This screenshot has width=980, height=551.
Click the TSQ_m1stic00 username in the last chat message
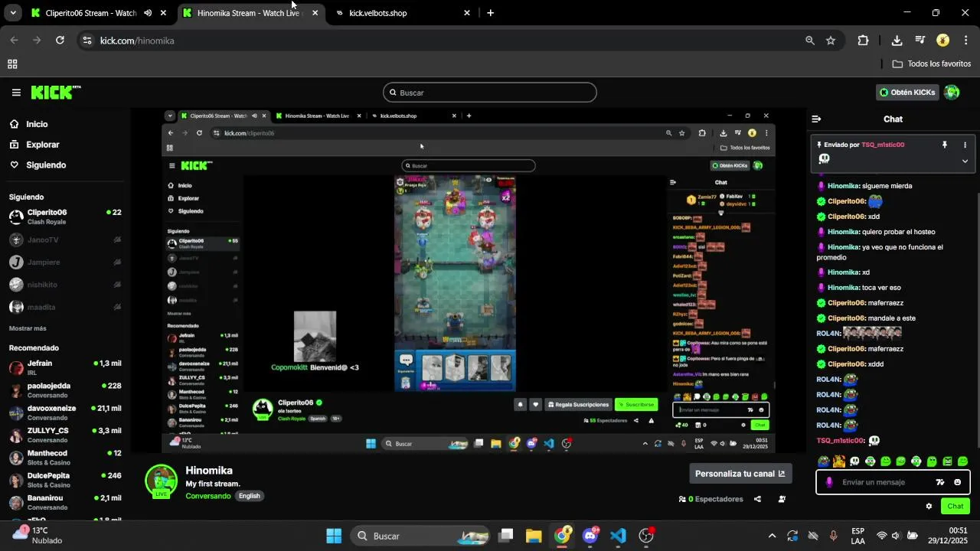point(840,441)
